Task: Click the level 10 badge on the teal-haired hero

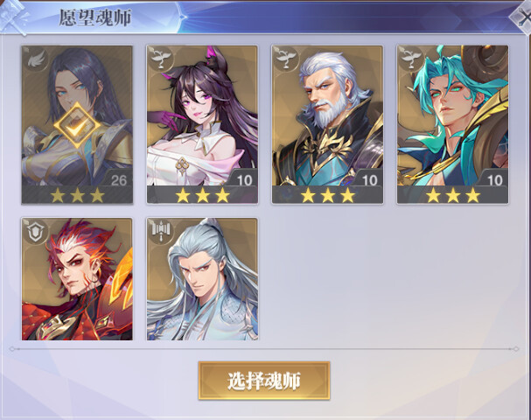Action: pyautogui.click(x=495, y=180)
